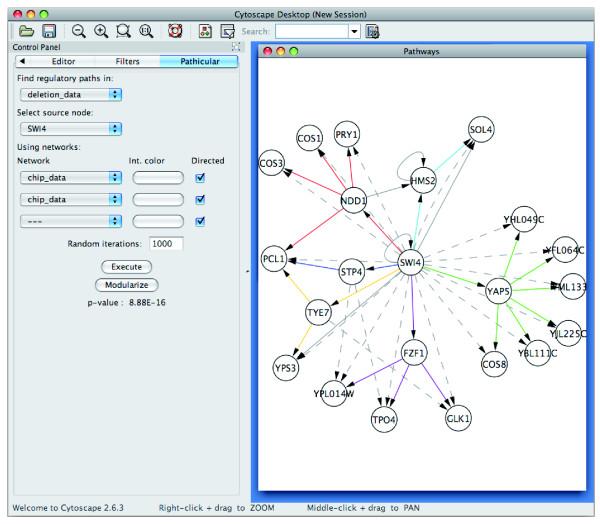Expand the SWI4 source node dropdown
The image size is (600, 524).
[x=70, y=128]
